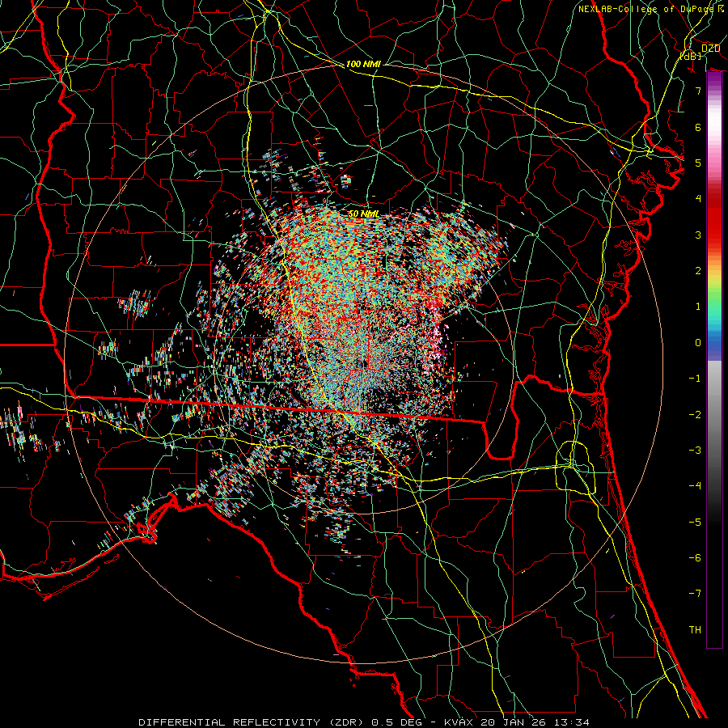
Task: Click the 100 NMI range ring label
Action: (x=363, y=64)
